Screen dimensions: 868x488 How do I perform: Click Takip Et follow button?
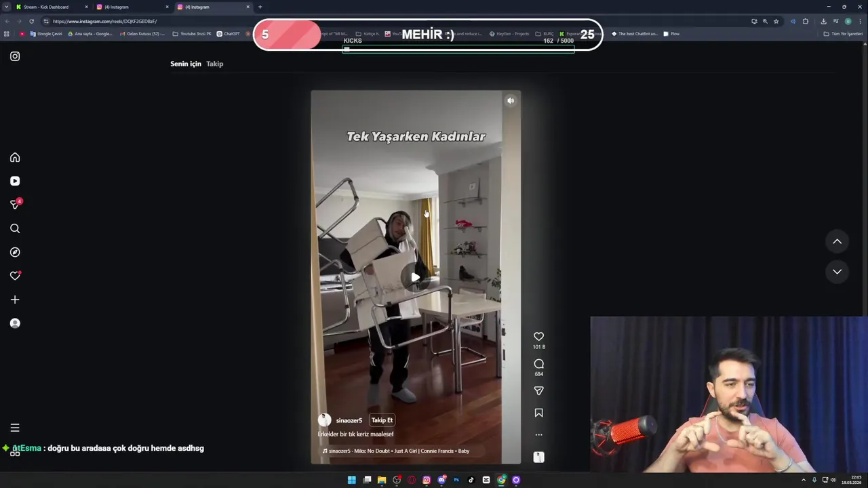tap(382, 420)
